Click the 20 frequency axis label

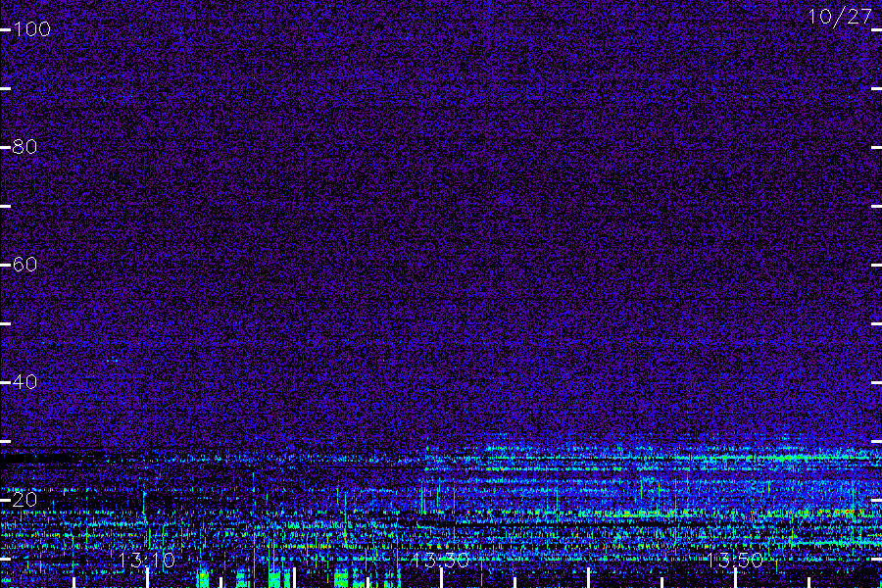click(x=24, y=500)
